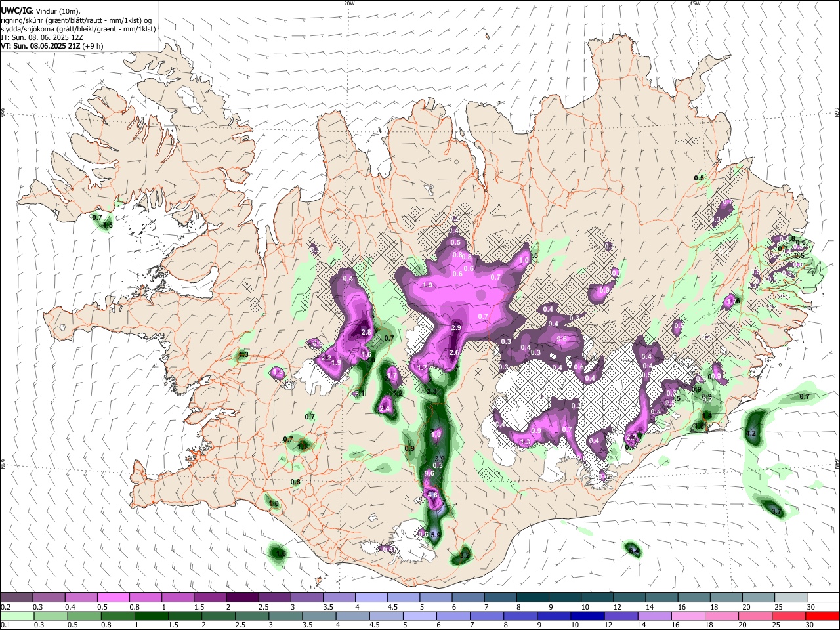
Task: Click the '2.9' snowfall value in central highlands
Action: pyautogui.click(x=456, y=327)
